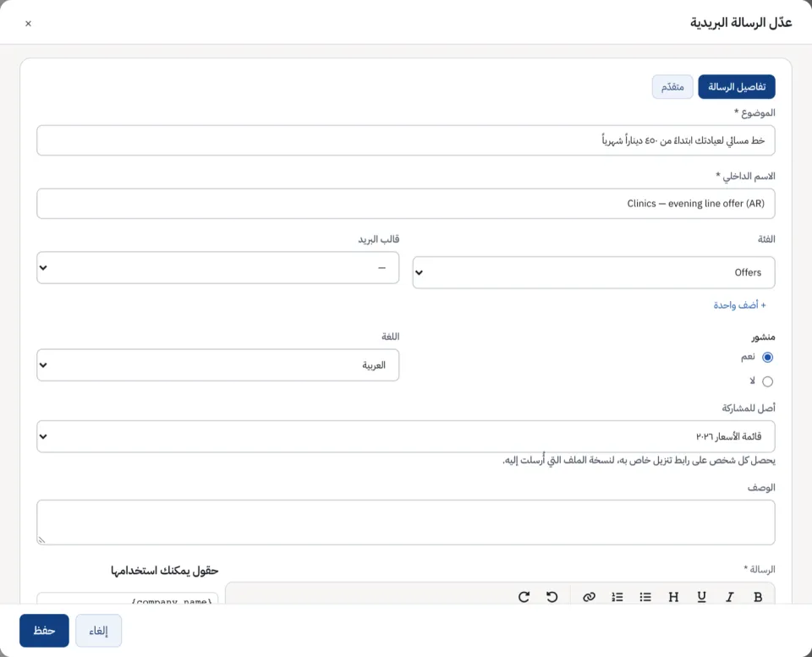812x657 pixels.
Task: Open the قالب البريد template dropdown
Action: (x=218, y=268)
